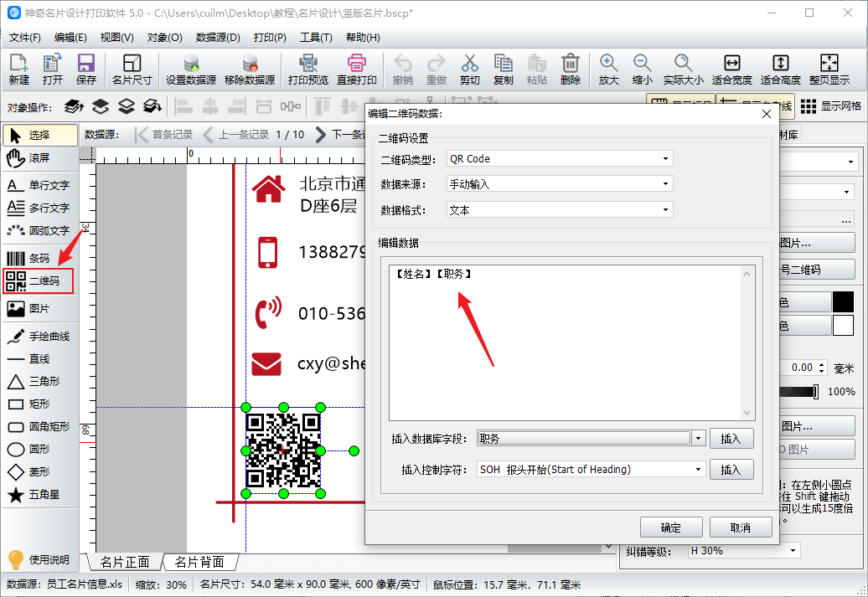The height and width of the screenshot is (597, 868).
Task: Open the 二维码类型 QR Code dropdown
Action: pos(560,158)
